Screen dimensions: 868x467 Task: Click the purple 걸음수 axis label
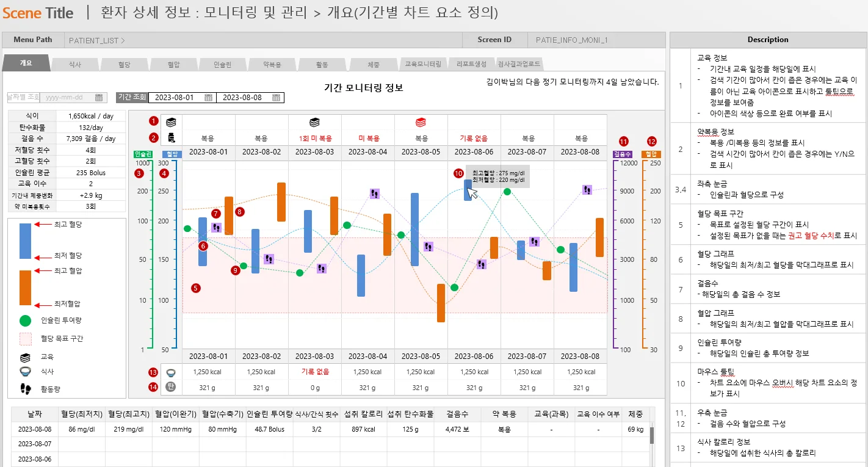[x=621, y=154]
